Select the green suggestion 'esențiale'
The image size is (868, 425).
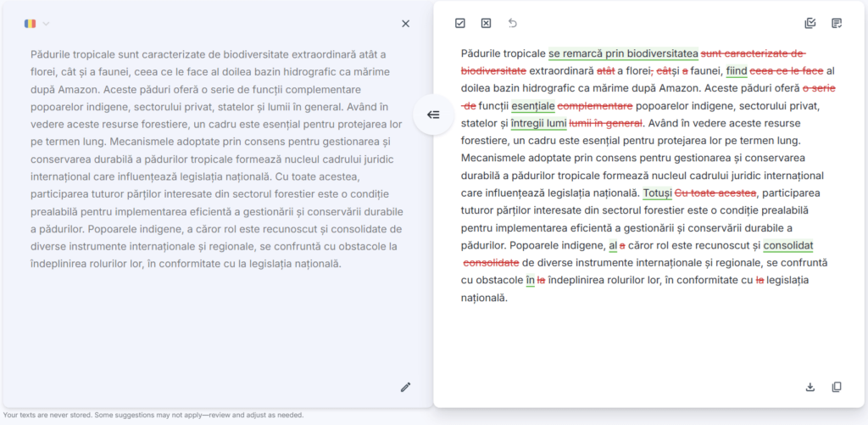coord(533,106)
